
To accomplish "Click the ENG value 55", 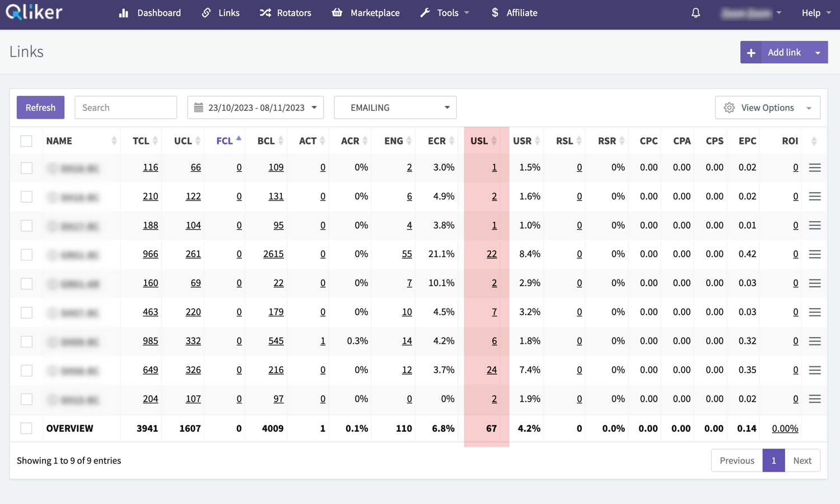I will pos(407,254).
